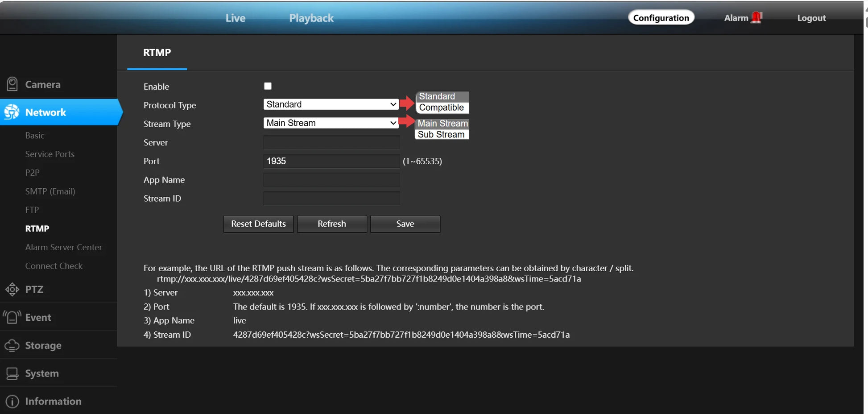
Task: Click the Logout link
Action: tap(811, 18)
